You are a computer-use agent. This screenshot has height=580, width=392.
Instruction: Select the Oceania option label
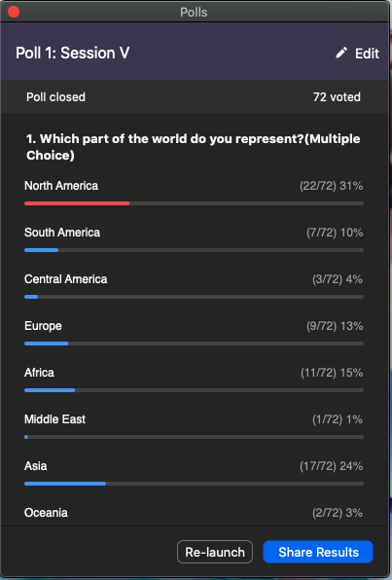46,513
